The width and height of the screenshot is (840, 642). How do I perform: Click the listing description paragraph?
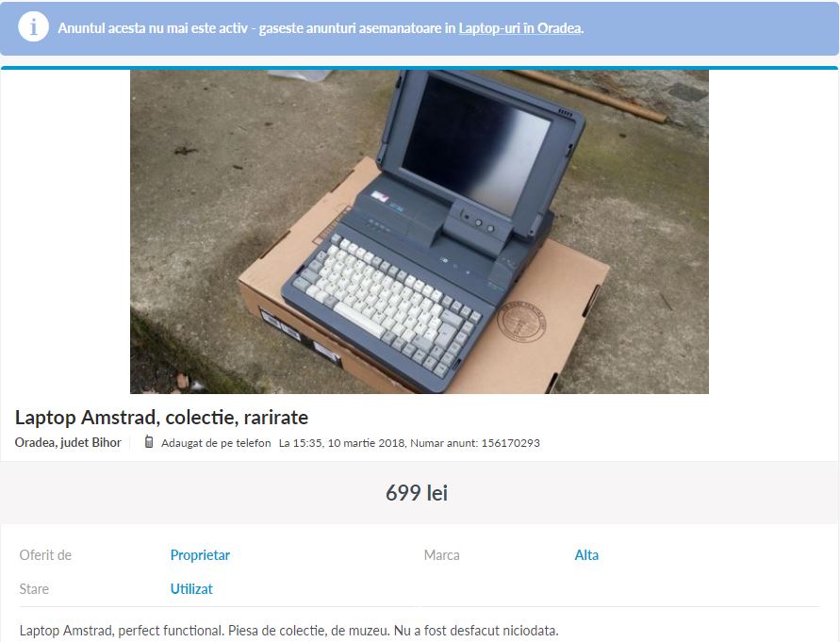point(288,631)
